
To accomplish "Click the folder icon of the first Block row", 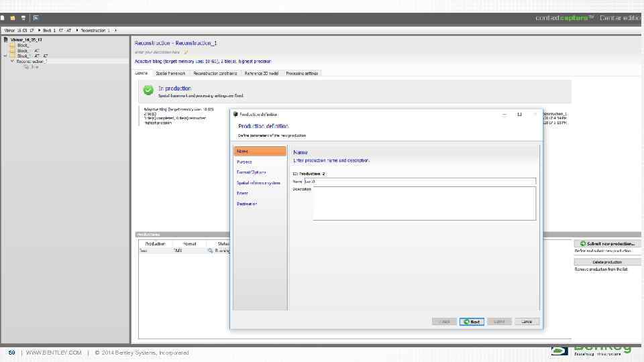I will 12,46.
